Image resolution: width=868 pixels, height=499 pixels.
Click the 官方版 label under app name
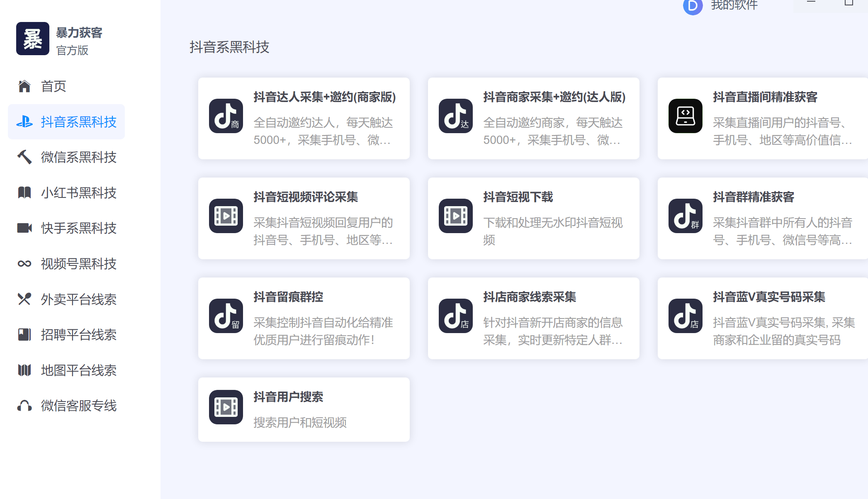click(x=72, y=50)
